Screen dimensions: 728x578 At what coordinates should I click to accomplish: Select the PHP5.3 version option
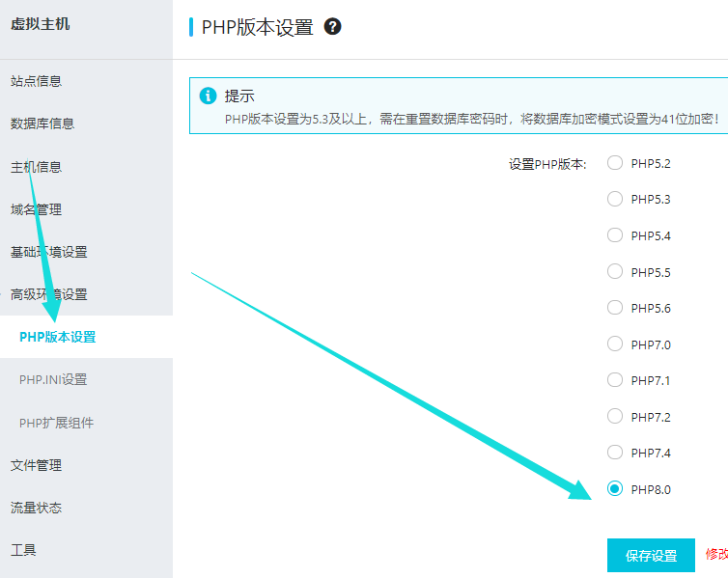click(615, 199)
